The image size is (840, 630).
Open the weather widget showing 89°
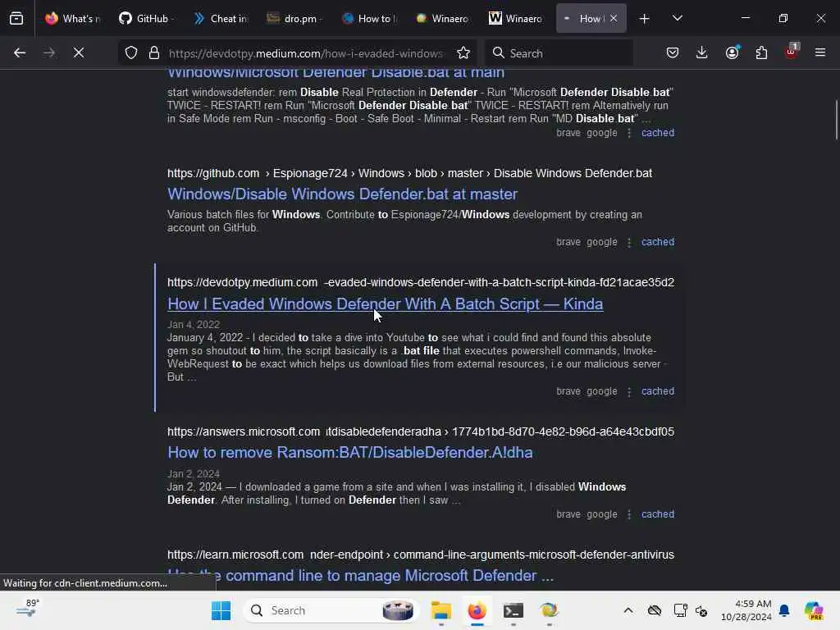pyautogui.click(x=27, y=609)
